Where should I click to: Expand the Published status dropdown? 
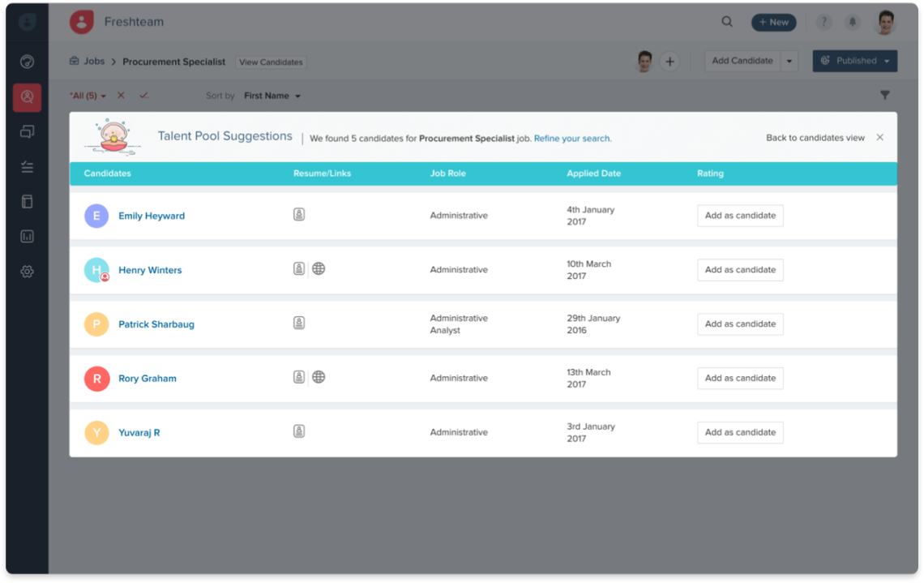point(887,61)
